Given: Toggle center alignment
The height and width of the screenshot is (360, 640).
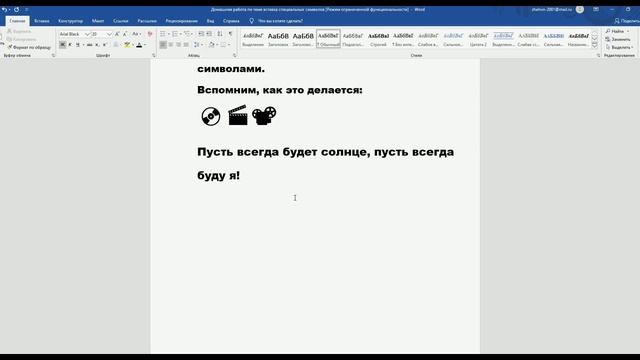Looking at the screenshot, I should (171, 44).
